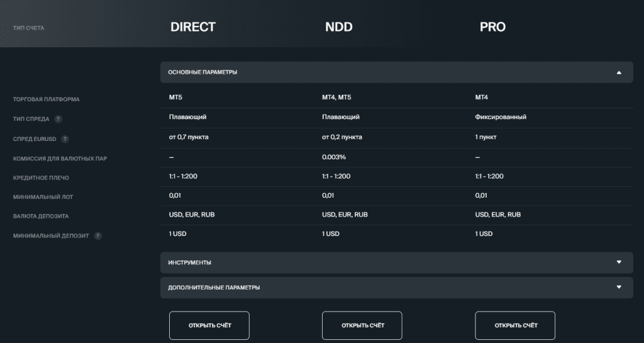Viewport: 644px width, 343px height.
Task: Expand the Инструменты section
Action: point(619,262)
